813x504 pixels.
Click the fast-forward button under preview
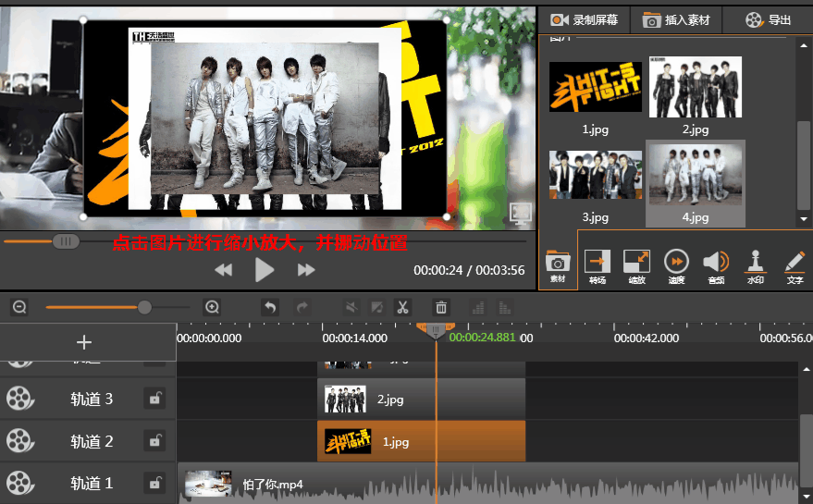click(x=306, y=270)
